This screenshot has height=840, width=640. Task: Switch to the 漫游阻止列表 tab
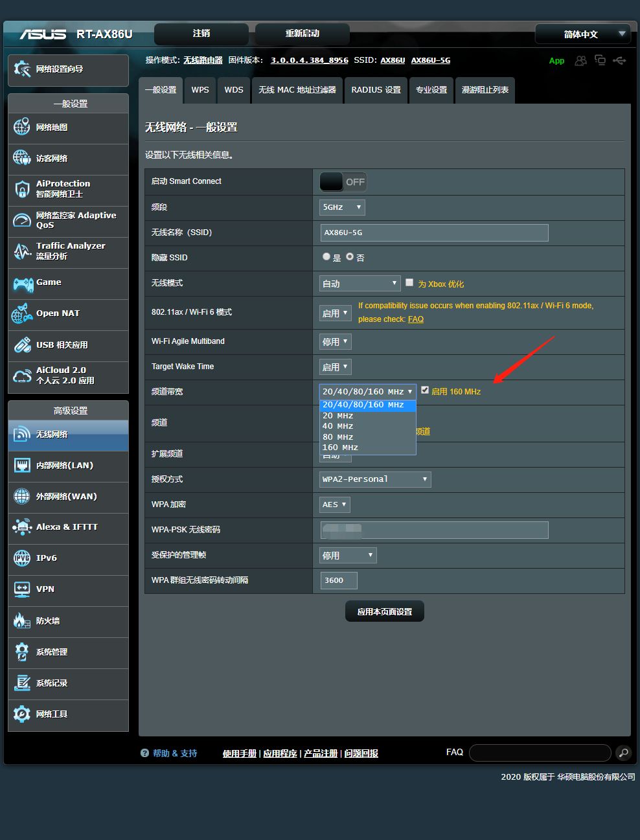(x=485, y=90)
